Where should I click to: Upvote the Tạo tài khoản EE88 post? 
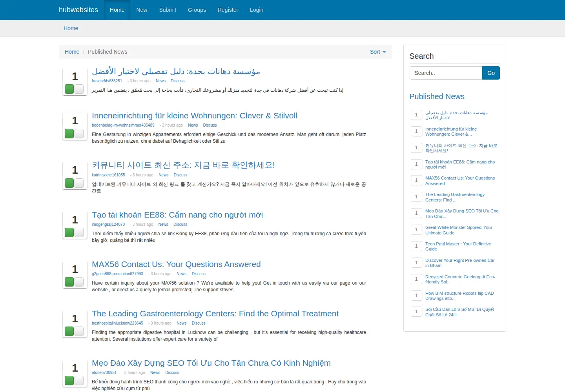pos(69,232)
